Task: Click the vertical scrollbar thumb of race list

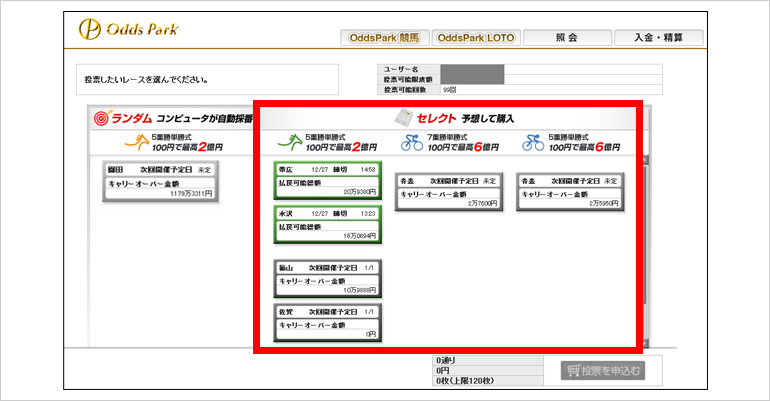Action: coord(646,235)
